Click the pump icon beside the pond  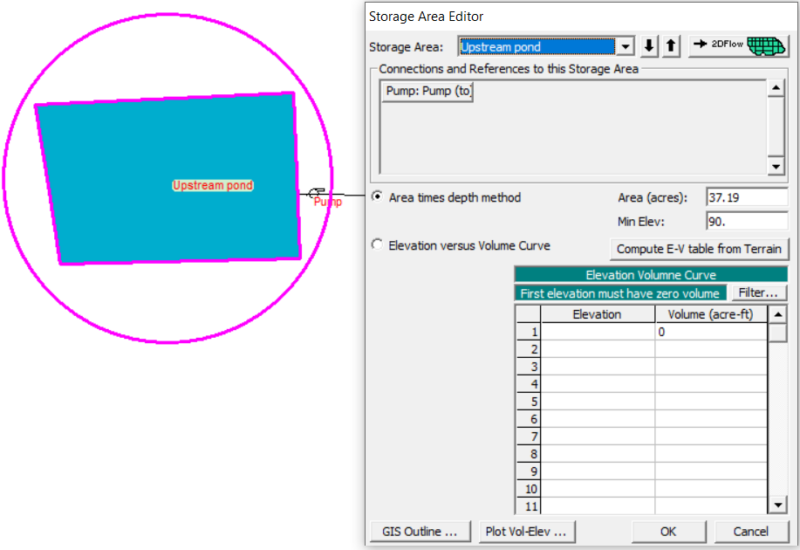[316, 192]
